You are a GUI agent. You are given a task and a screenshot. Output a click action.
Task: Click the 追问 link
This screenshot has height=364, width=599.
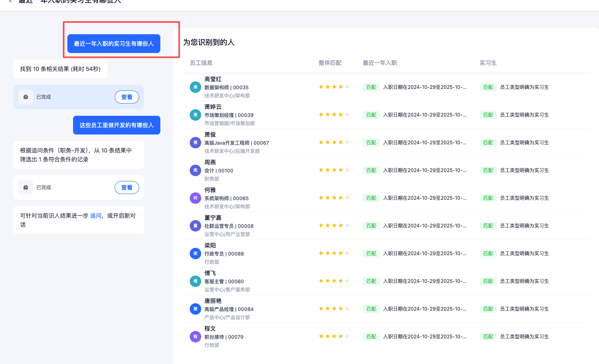[x=95, y=216]
